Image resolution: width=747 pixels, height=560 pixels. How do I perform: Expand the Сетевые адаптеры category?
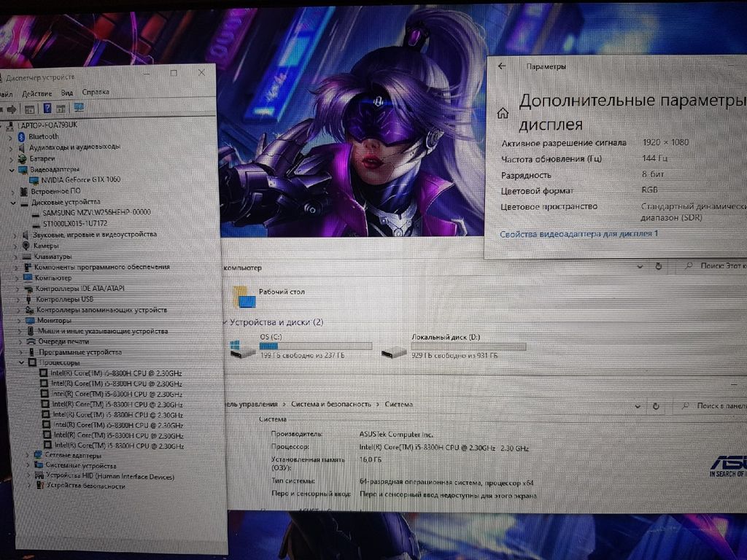(28, 455)
